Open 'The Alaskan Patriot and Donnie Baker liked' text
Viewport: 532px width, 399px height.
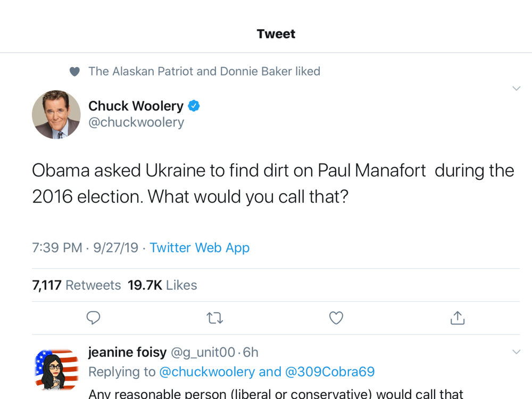click(204, 71)
